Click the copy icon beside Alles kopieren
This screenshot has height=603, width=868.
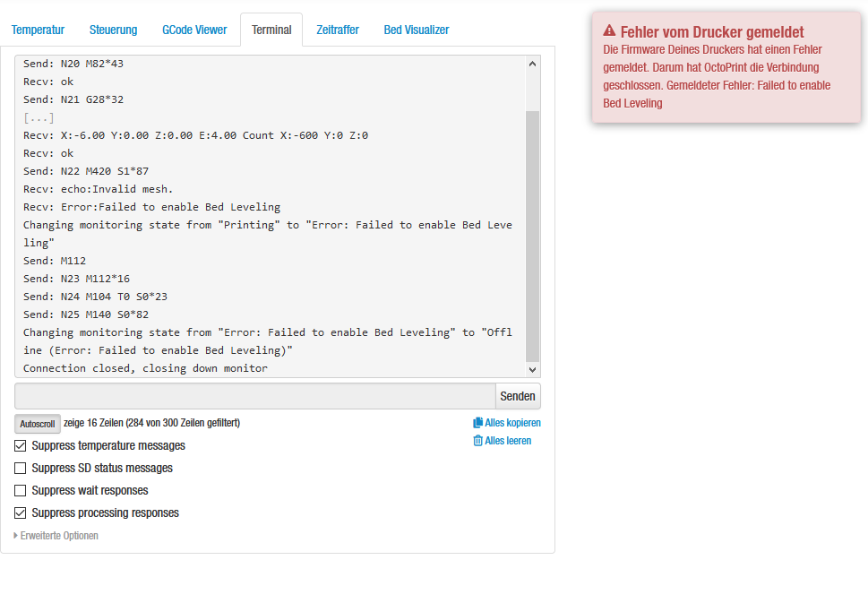pos(477,423)
